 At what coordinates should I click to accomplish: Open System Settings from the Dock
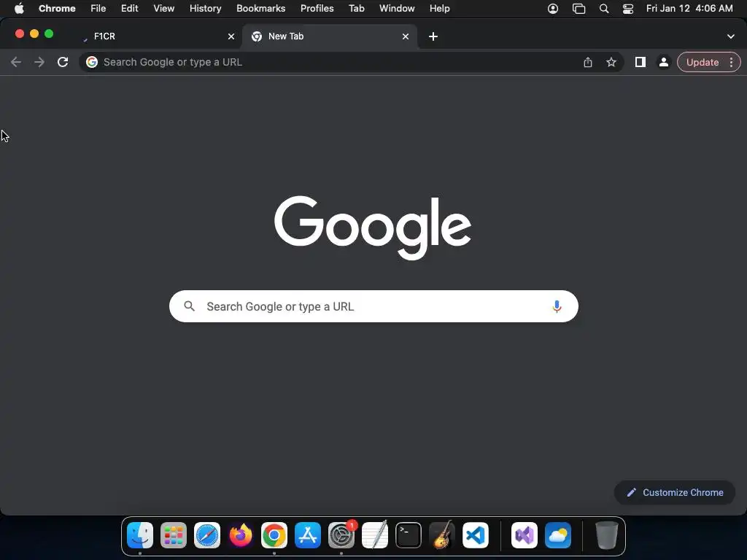click(341, 535)
